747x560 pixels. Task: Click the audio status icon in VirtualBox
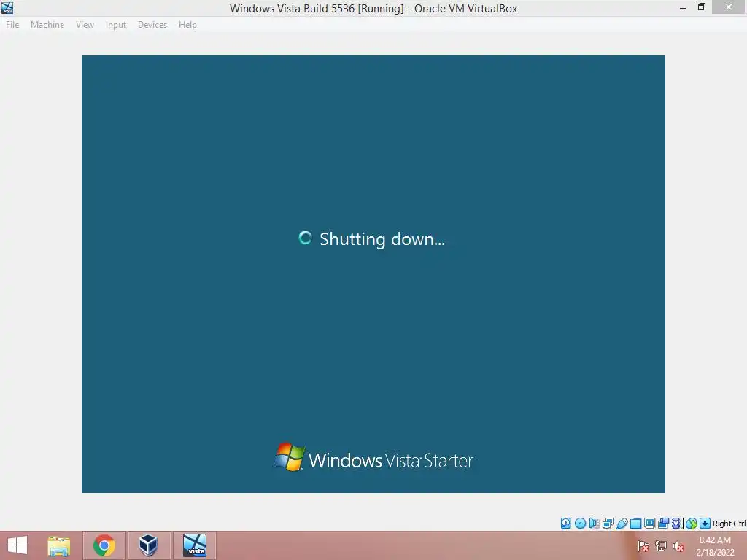pyautogui.click(x=594, y=524)
